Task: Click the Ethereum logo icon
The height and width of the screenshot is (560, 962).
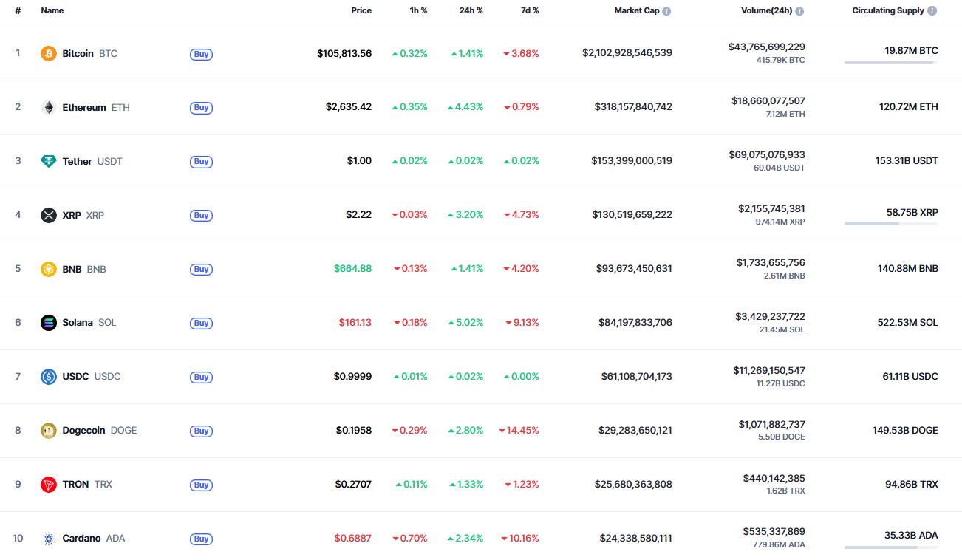Action: click(x=49, y=108)
